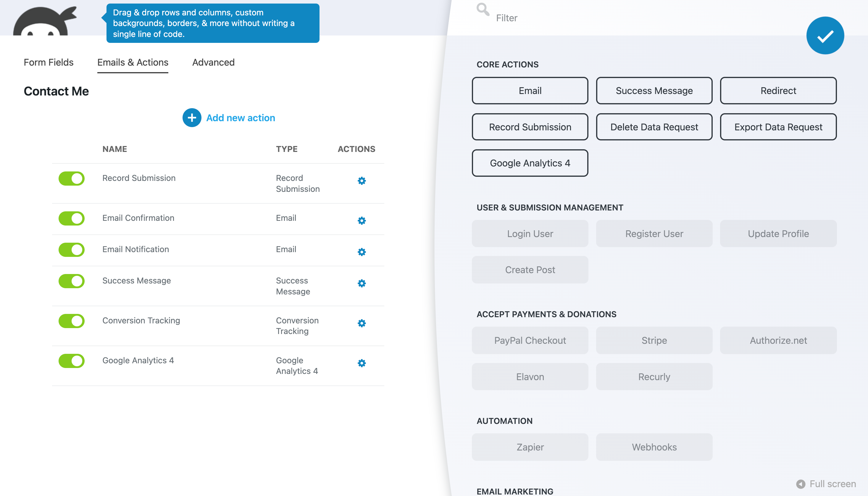
Task: Add an Email core action
Action: click(x=530, y=91)
